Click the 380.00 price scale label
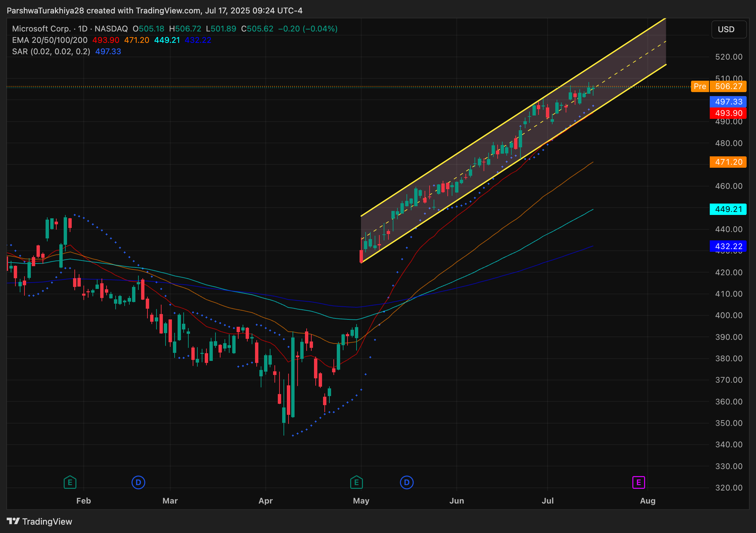The image size is (756, 533). pyautogui.click(x=729, y=359)
